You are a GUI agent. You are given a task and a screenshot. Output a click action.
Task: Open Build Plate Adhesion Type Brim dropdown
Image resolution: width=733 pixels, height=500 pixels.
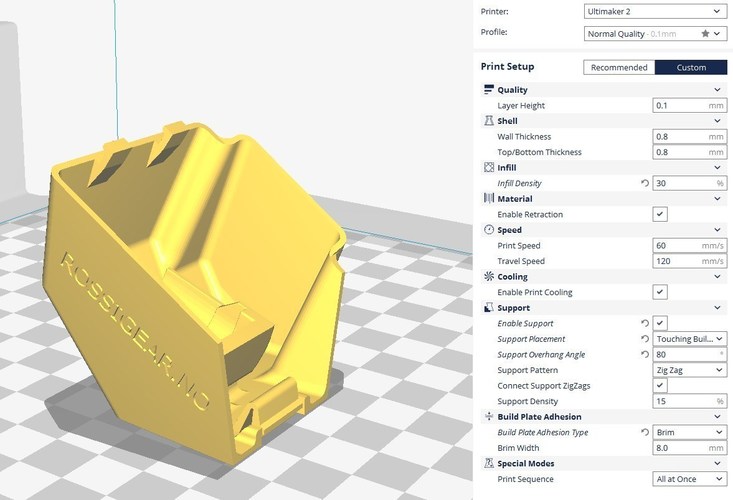click(689, 432)
